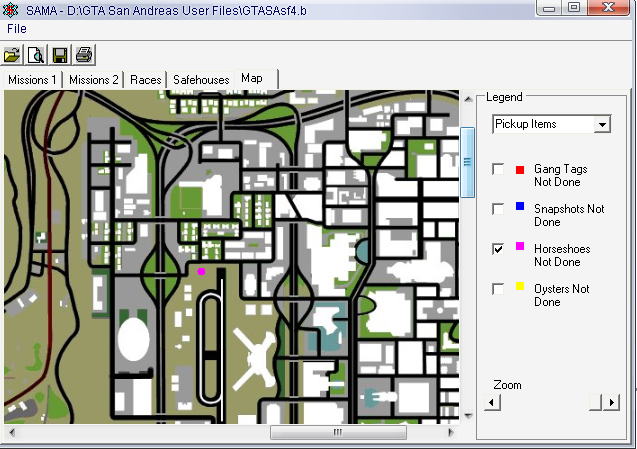The image size is (637, 449).
Task: Enable the Snapshots Not Done checkbox
Action: coord(498,209)
